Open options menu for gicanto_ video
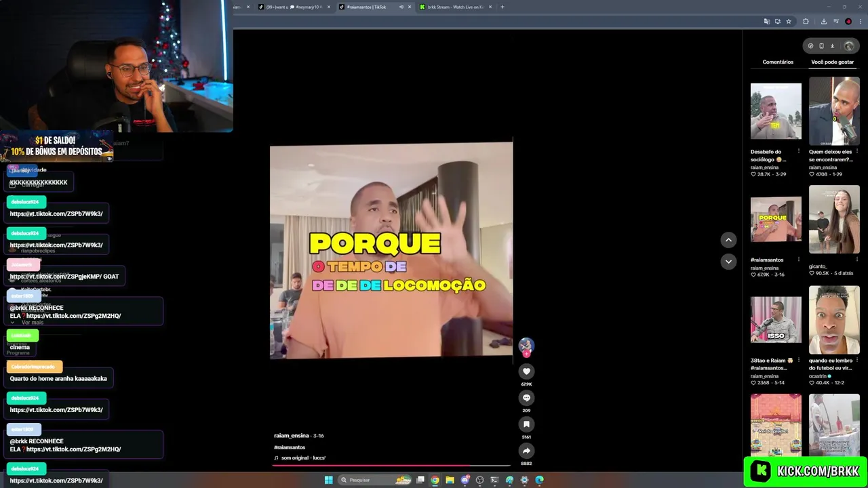The width and height of the screenshot is (868, 488). coord(856,259)
